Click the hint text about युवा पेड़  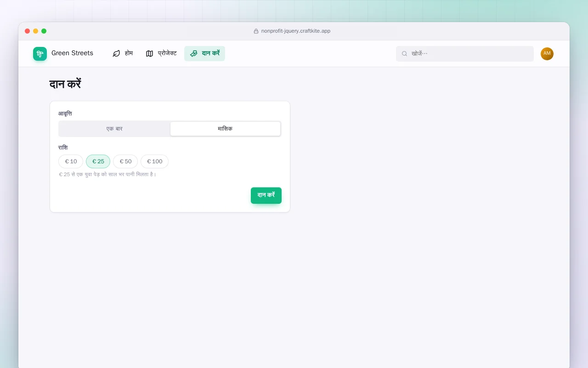[x=107, y=175]
